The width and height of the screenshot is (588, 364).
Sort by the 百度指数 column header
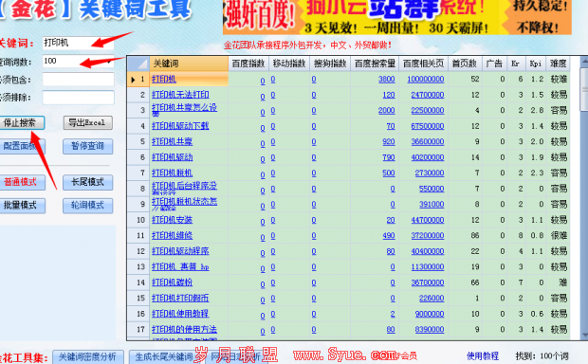point(248,64)
